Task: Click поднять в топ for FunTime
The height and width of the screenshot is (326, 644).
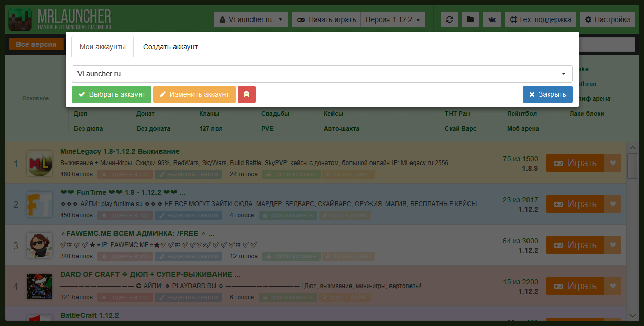Action: coord(125,215)
